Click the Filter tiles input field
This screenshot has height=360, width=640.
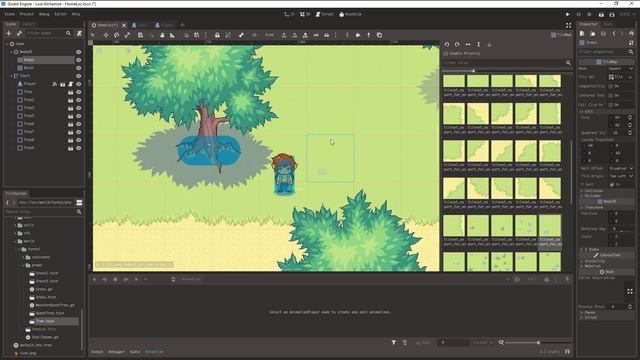click(x=503, y=62)
